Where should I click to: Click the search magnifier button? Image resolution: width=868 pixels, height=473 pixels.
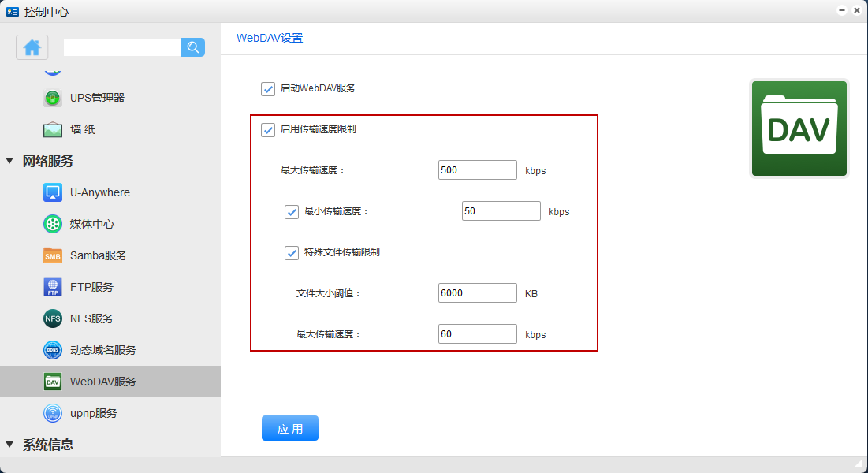point(193,47)
